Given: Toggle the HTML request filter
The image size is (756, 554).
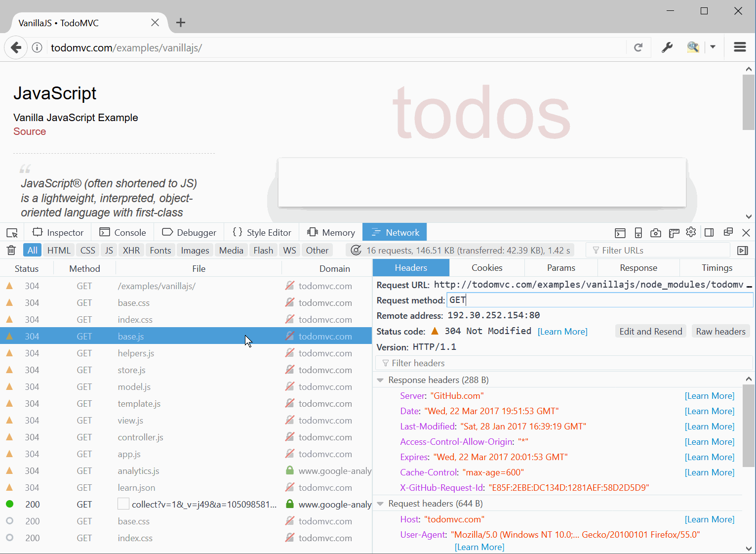Looking at the screenshot, I should click(x=59, y=251).
